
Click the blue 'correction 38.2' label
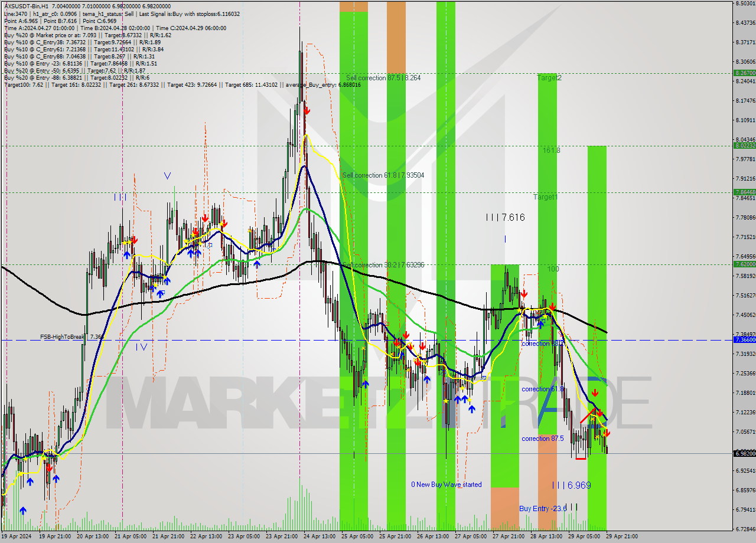click(543, 343)
